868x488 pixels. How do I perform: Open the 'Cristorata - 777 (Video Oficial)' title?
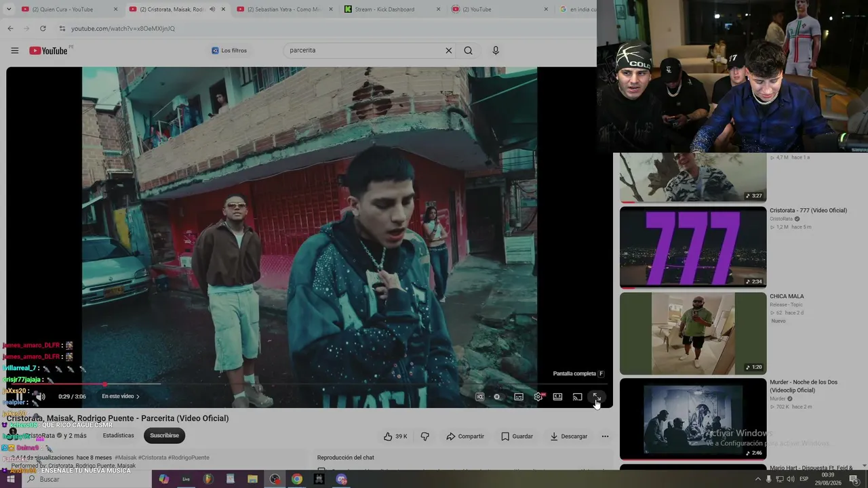pyautogui.click(x=808, y=210)
